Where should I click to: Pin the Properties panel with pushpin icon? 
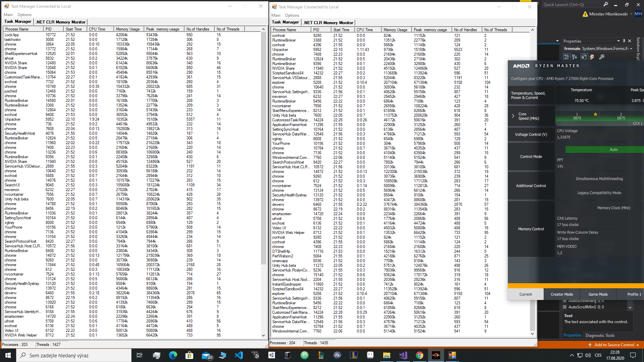(x=624, y=41)
